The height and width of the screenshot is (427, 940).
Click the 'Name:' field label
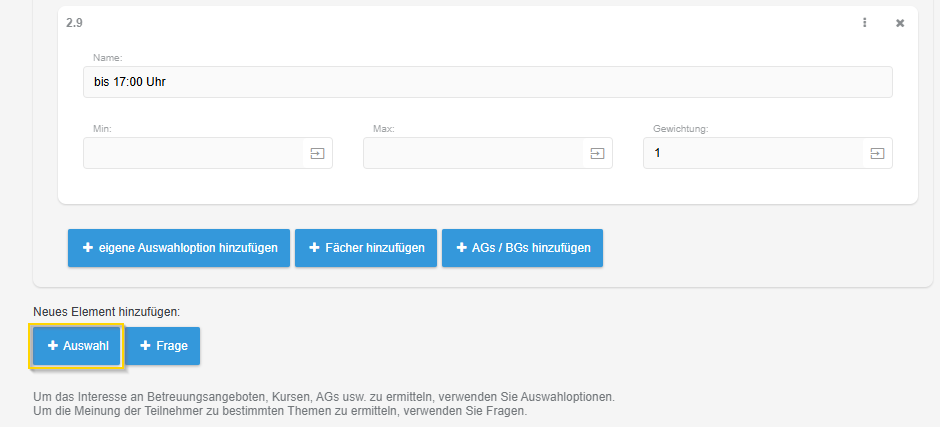click(x=107, y=58)
